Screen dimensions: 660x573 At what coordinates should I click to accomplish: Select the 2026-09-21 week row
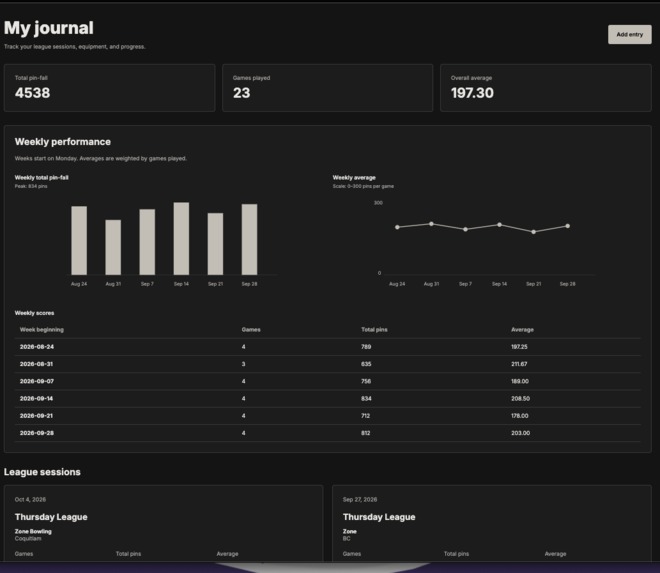(x=327, y=416)
